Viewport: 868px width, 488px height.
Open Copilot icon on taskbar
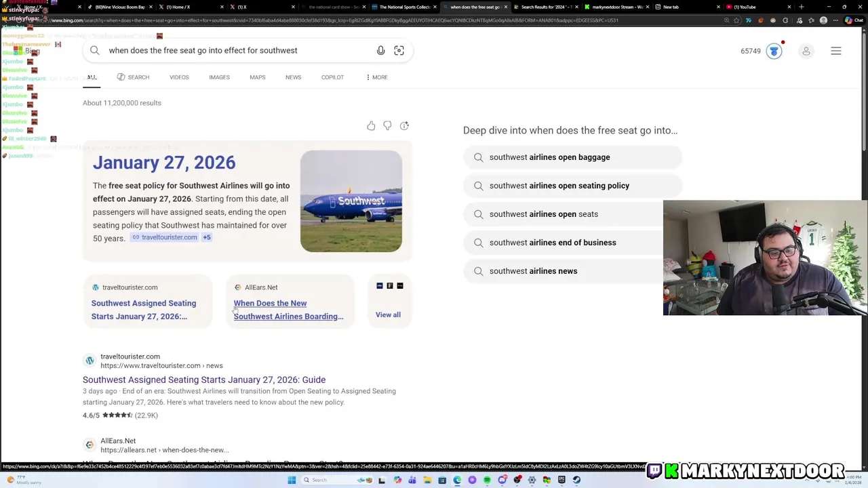point(397,480)
